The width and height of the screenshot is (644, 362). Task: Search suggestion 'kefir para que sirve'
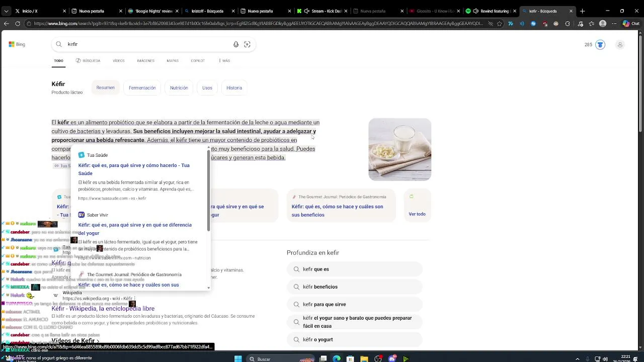tap(355, 304)
